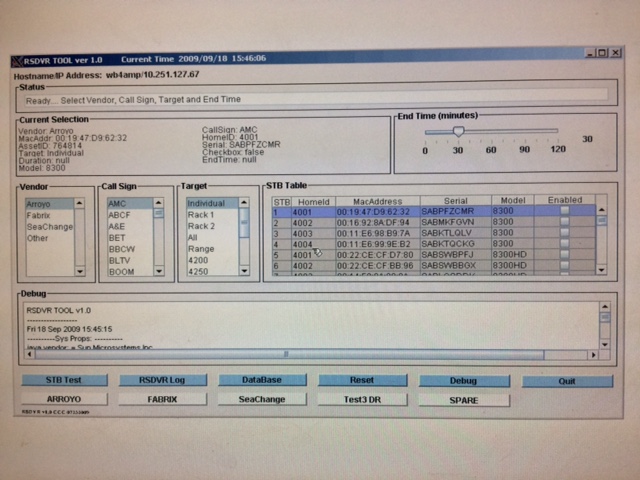Click Debug panel scroll up arrow
The height and width of the screenshot is (480, 640).
(x=605, y=307)
